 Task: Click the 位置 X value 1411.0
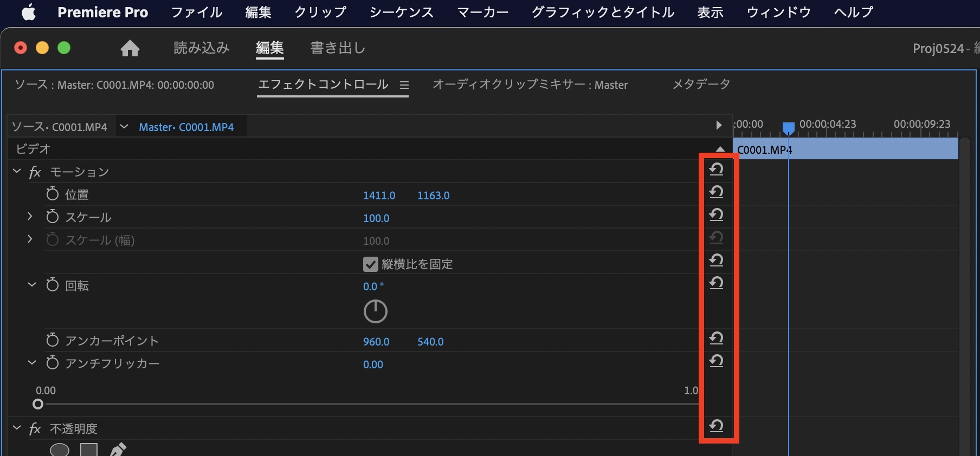(379, 196)
